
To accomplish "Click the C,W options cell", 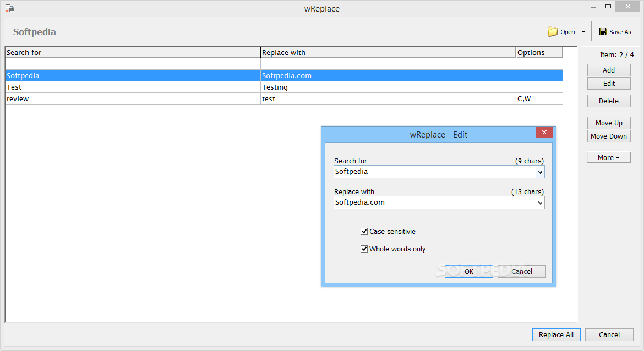I will (539, 98).
